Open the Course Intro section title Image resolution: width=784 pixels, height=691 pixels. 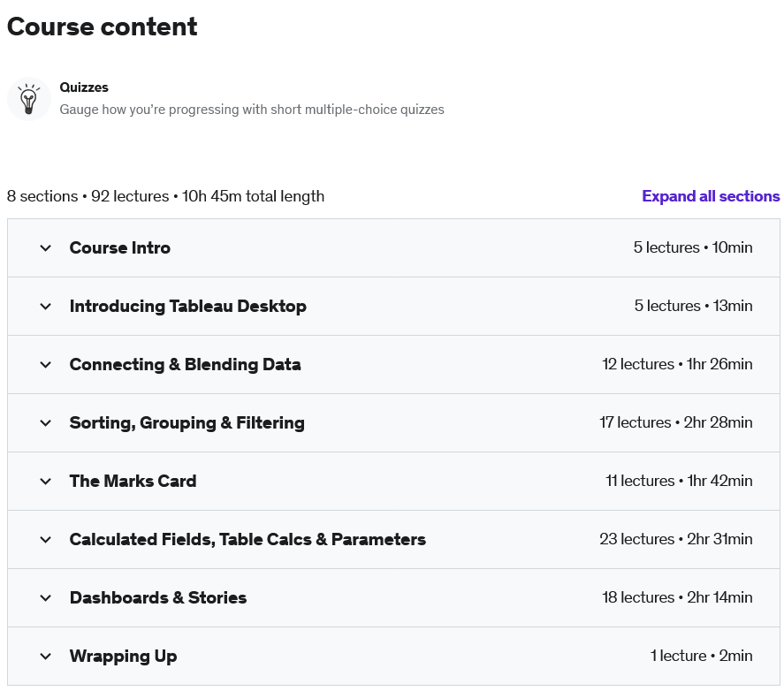(120, 248)
